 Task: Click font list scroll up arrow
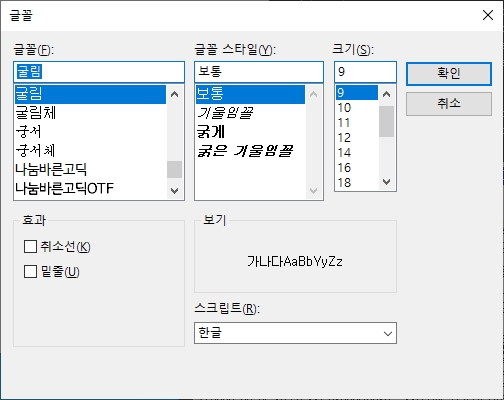[174, 94]
